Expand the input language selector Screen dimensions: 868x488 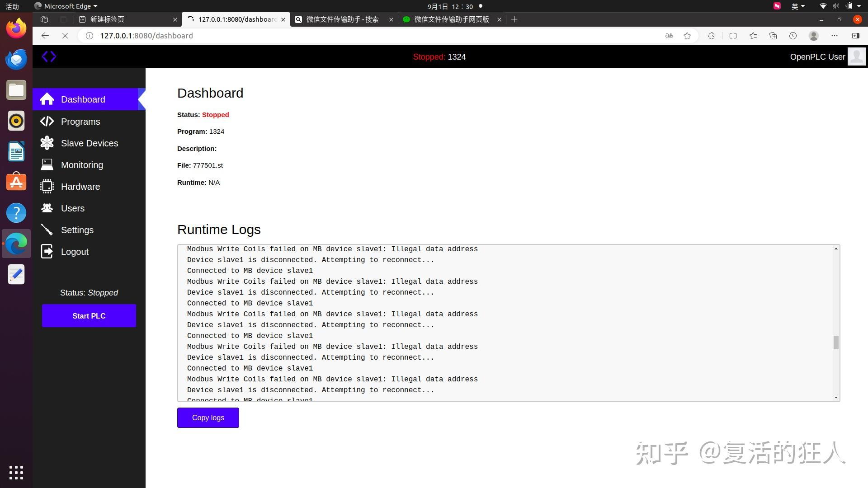pos(798,6)
